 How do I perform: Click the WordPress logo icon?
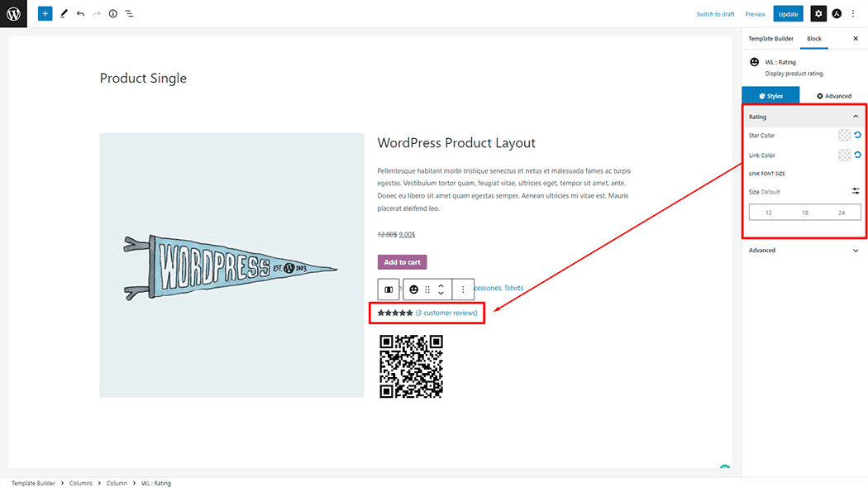click(13, 13)
